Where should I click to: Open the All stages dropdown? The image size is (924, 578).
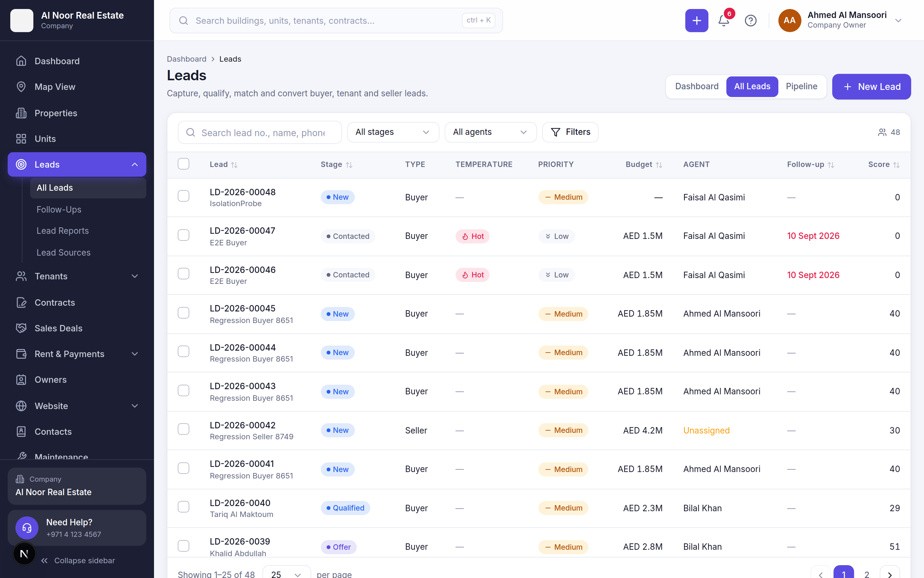tap(393, 132)
